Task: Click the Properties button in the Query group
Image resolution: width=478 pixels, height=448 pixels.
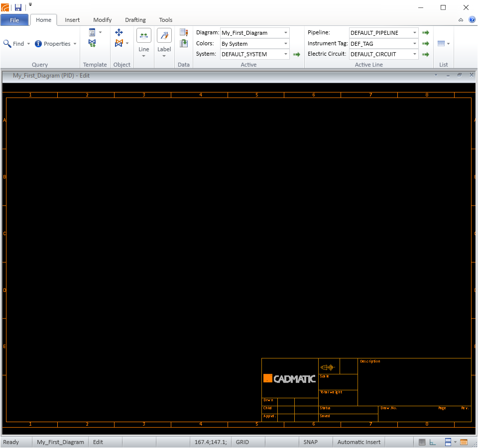Action: pyautogui.click(x=56, y=44)
